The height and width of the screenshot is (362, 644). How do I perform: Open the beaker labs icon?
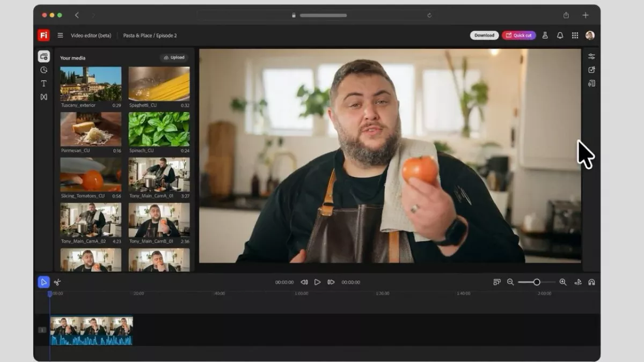pyautogui.click(x=545, y=35)
